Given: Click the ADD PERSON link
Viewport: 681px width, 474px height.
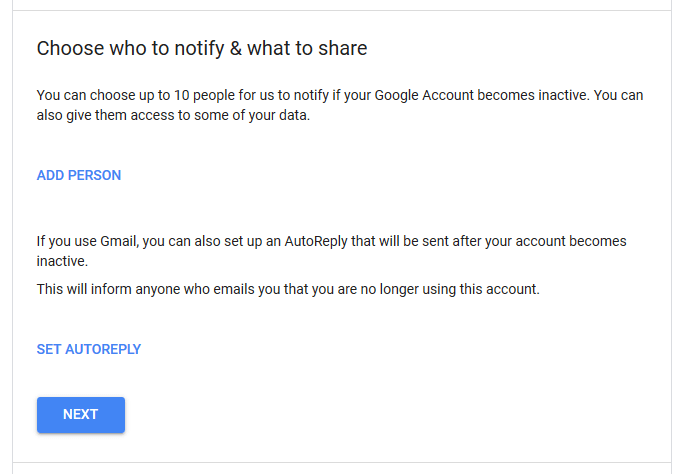Looking at the screenshot, I should click(x=79, y=175).
